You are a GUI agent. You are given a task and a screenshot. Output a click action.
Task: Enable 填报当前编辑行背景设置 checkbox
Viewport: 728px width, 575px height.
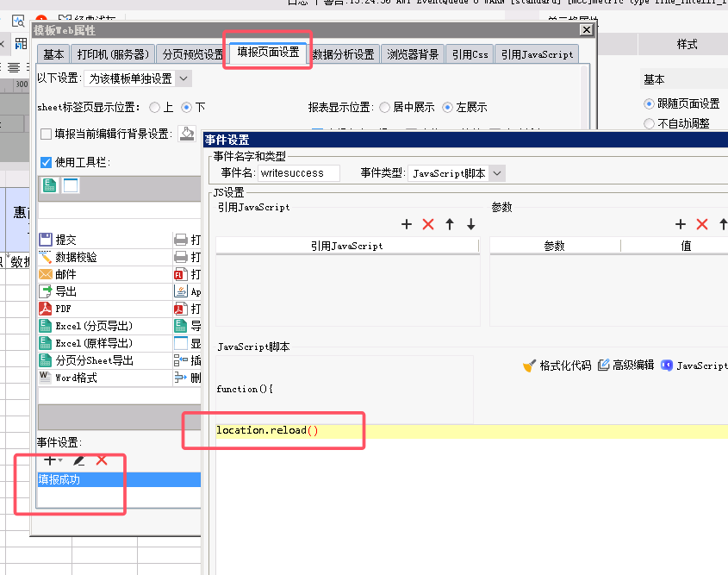click(46, 134)
